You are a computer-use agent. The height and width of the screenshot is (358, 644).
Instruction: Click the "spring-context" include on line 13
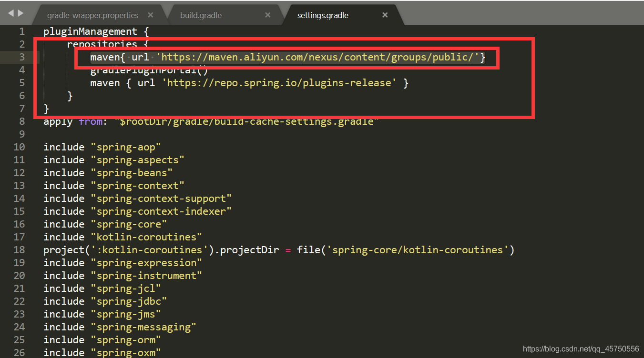tap(114, 186)
